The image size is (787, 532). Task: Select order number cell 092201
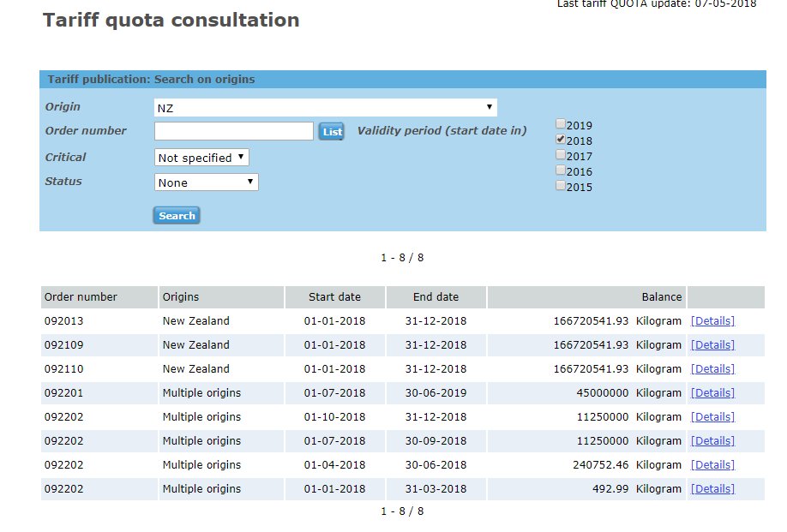(x=63, y=393)
